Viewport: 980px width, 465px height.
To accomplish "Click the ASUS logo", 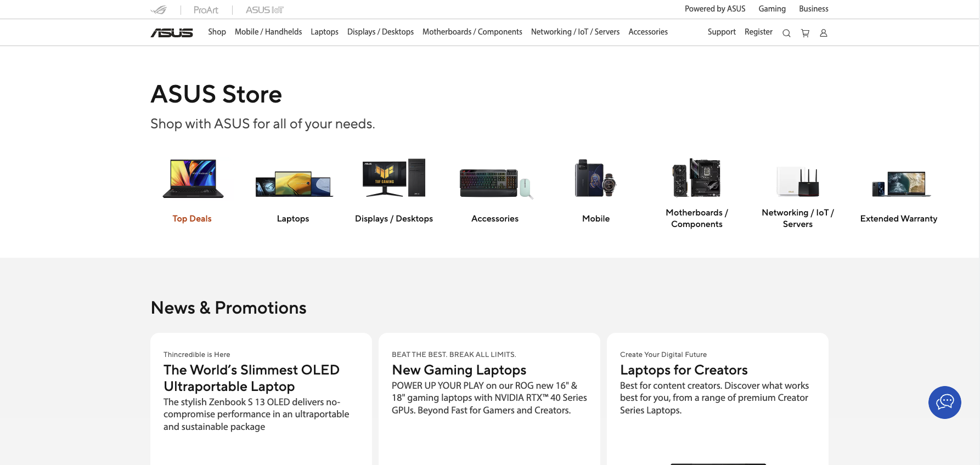I will pyautogui.click(x=172, y=33).
